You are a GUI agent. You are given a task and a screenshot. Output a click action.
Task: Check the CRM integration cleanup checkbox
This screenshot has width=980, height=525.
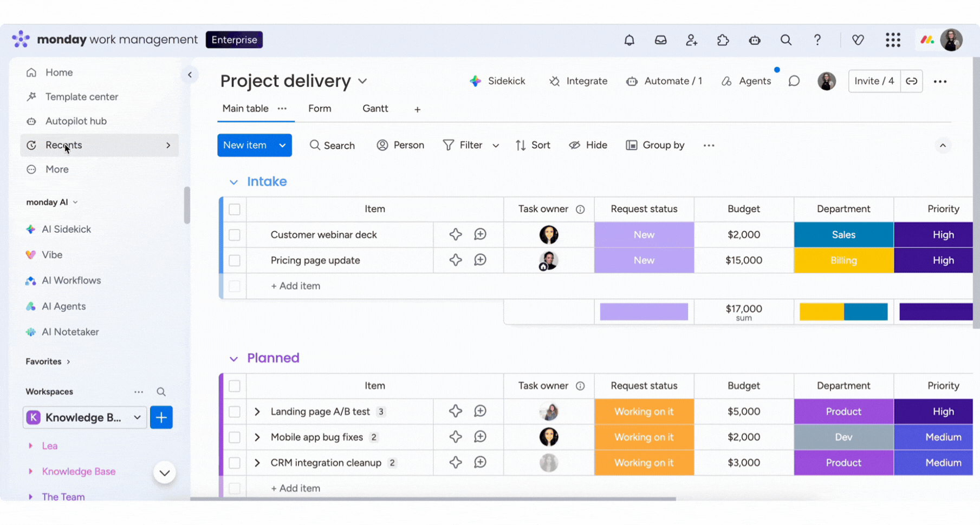[234, 463]
